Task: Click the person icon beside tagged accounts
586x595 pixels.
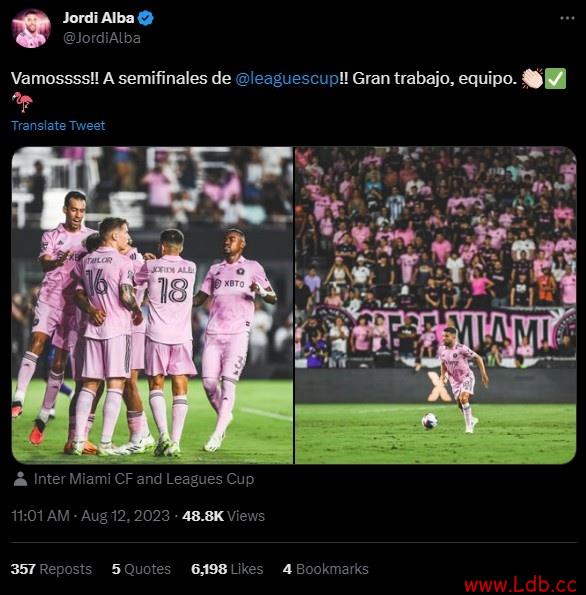Action: pyautogui.click(x=20, y=479)
